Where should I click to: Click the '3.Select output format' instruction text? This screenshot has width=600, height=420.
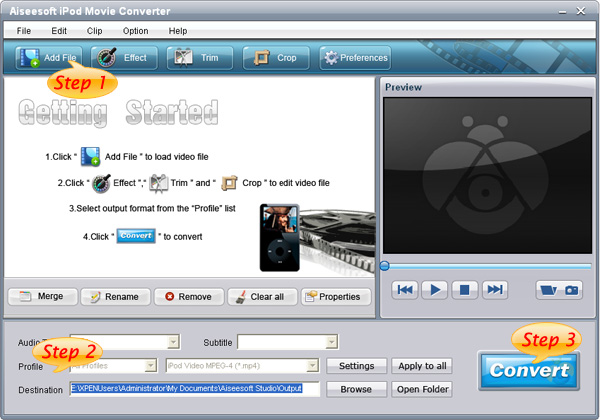coord(152,208)
